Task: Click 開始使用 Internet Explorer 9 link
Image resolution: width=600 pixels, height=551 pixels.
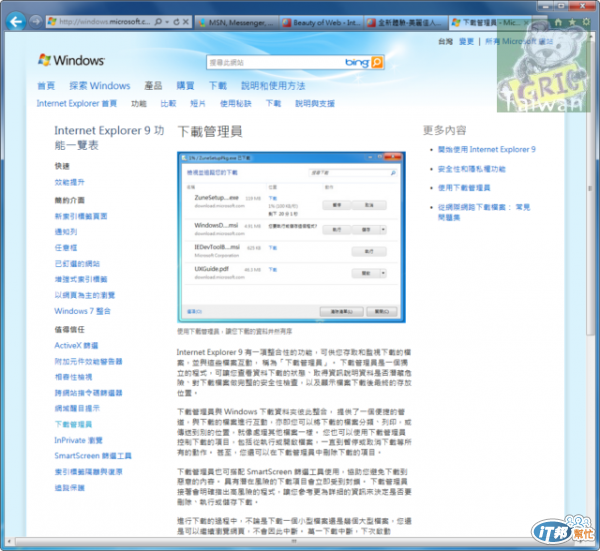Action: click(487, 150)
